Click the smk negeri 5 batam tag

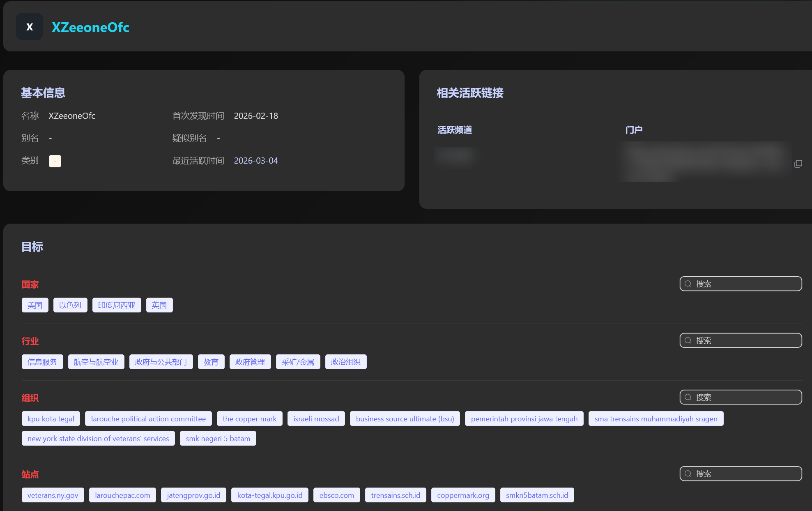pos(218,438)
